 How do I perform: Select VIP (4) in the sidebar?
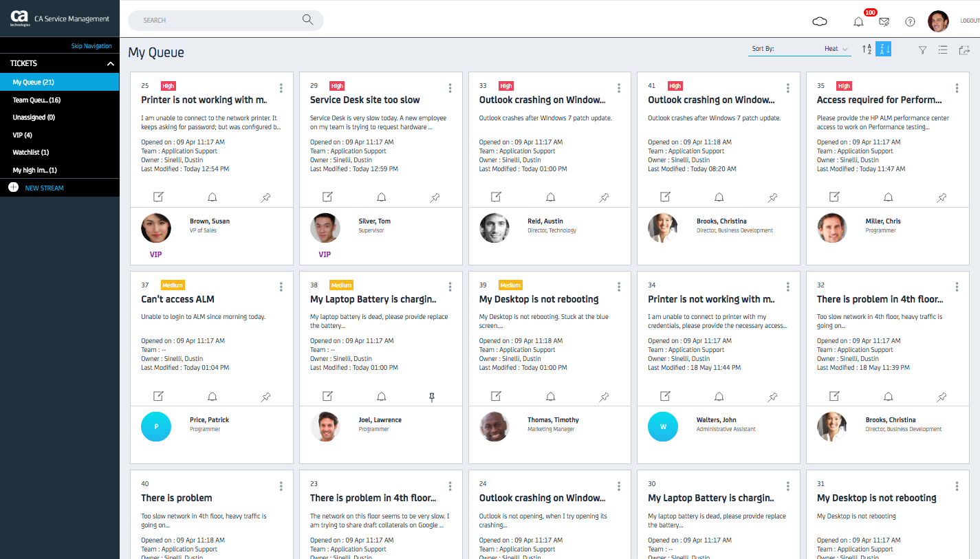23,135
